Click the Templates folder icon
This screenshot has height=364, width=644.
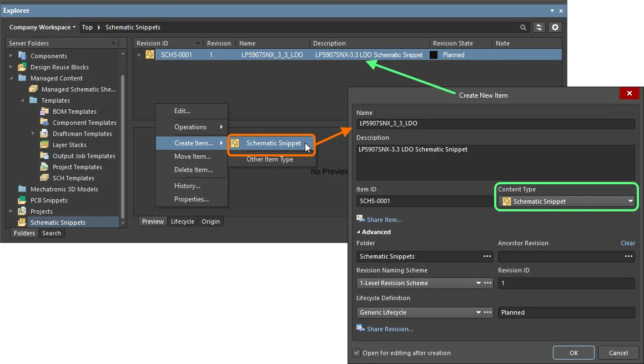coord(33,100)
